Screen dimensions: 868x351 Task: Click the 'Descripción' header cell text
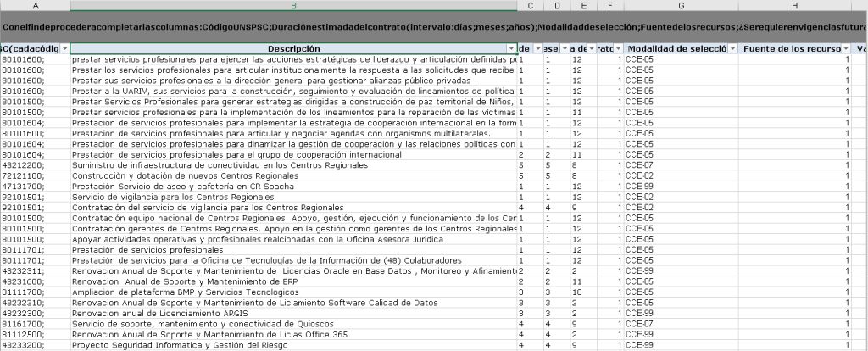pos(294,48)
